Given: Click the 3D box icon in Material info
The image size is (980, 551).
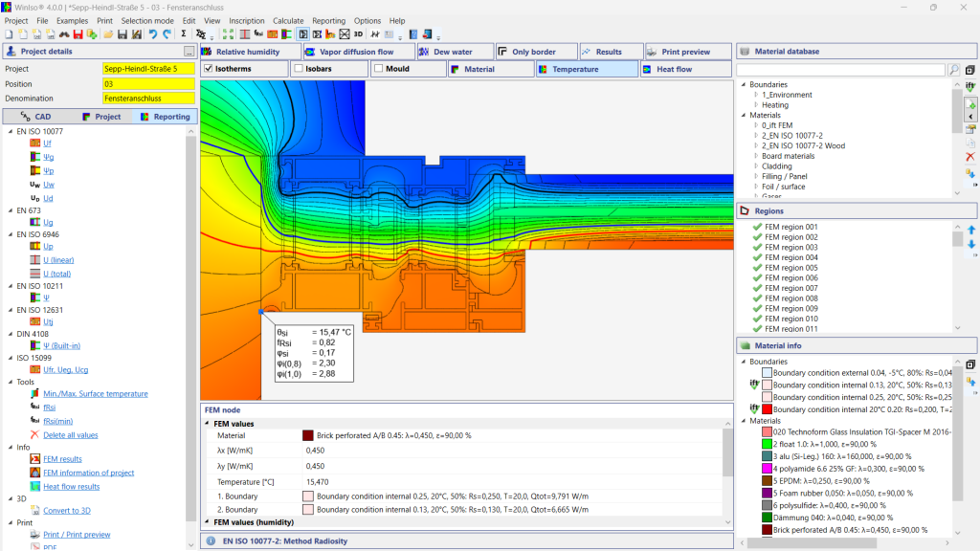Looking at the screenshot, I should [970, 364].
